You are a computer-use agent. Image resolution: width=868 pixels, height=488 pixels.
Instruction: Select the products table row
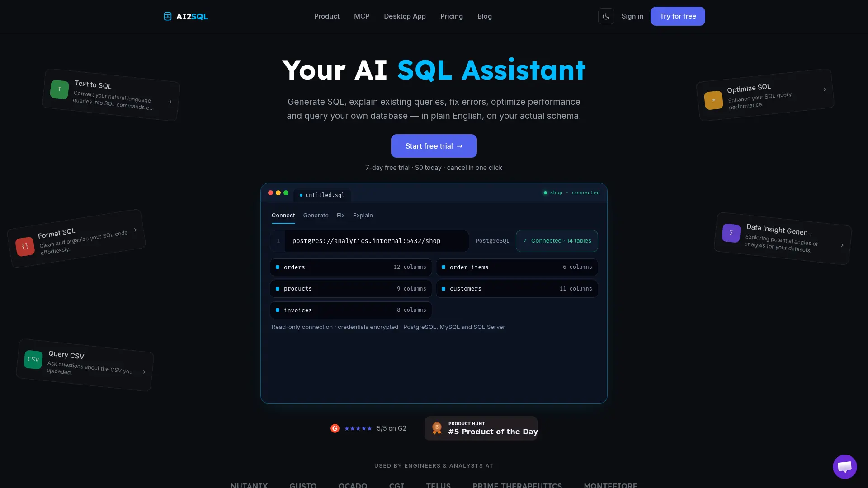coord(351,289)
